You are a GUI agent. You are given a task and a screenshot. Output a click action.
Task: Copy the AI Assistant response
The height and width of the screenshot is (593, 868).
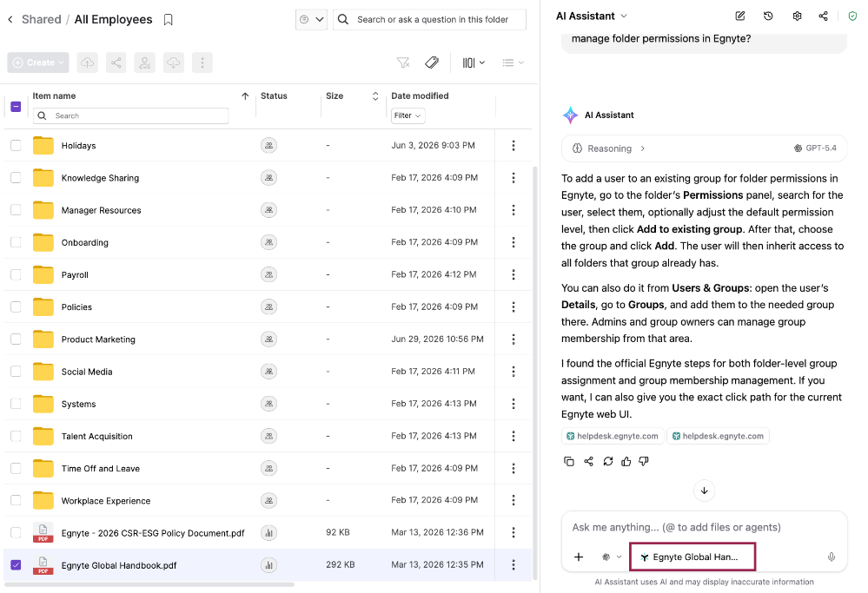[x=568, y=461]
